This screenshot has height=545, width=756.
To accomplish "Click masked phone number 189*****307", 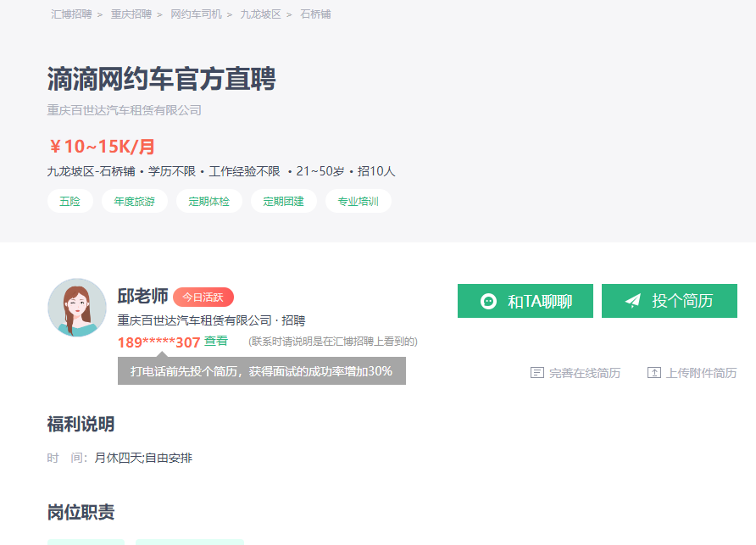I will tap(158, 342).
